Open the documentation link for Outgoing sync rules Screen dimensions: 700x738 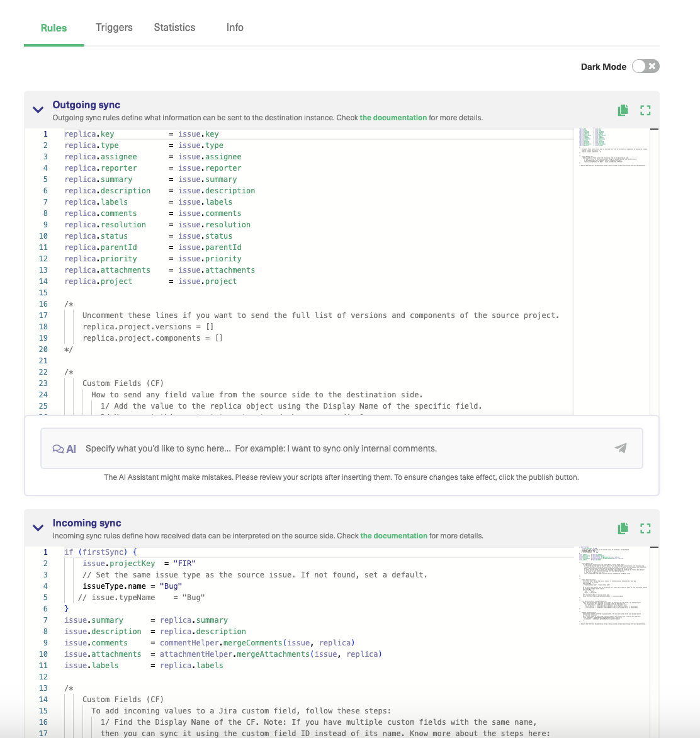tap(393, 118)
